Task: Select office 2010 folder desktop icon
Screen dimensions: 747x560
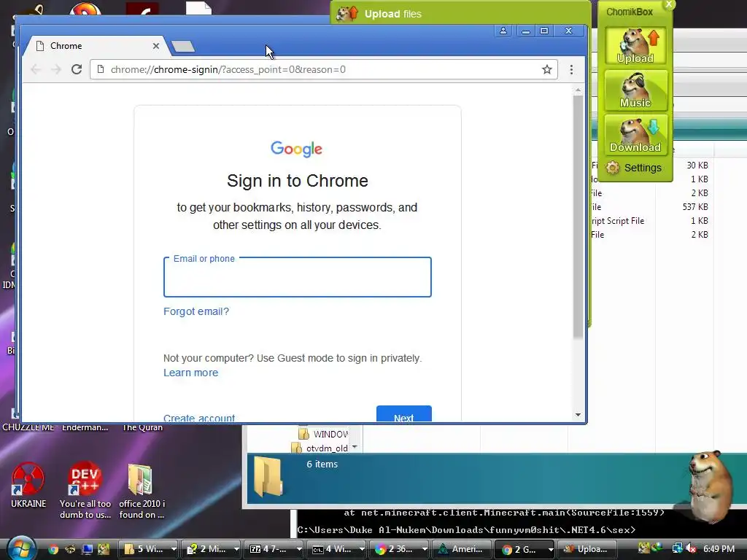Action: pos(142,491)
